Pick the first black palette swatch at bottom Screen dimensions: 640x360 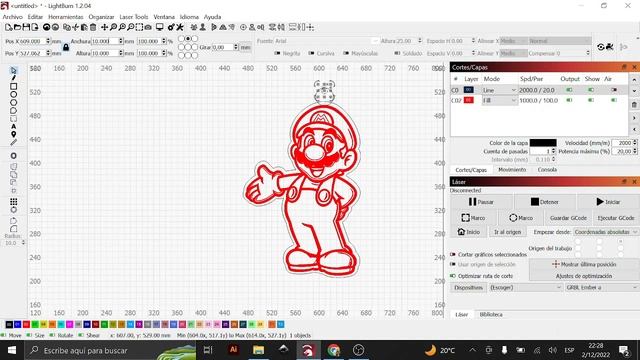click(9, 324)
